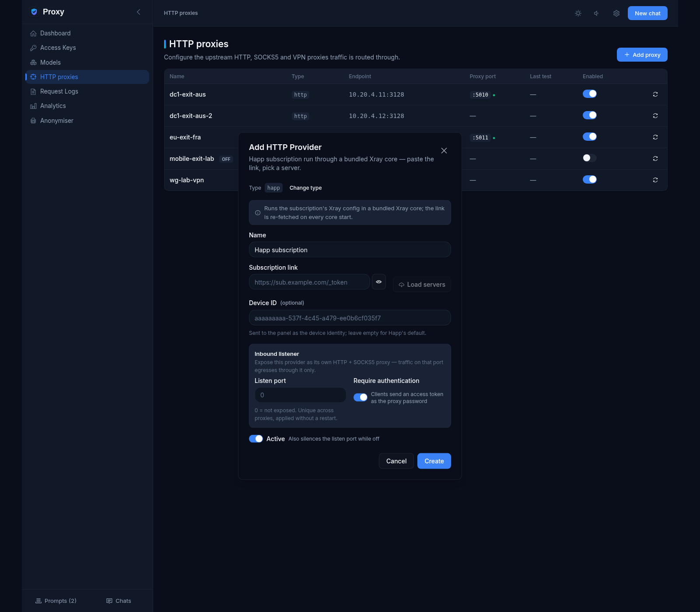Click refresh icon for wg-lab-vpn row
Screen dimensions: 700x612
(655, 180)
